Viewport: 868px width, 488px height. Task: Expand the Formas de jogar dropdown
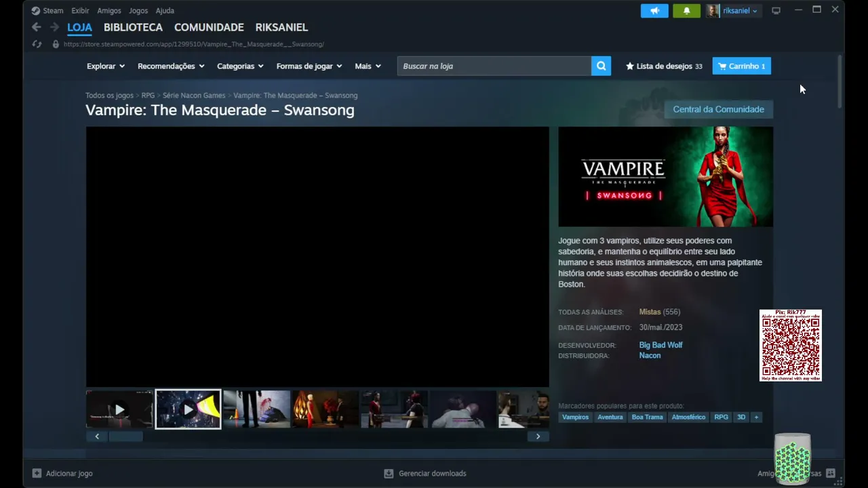pyautogui.click(x=309, y=66)
